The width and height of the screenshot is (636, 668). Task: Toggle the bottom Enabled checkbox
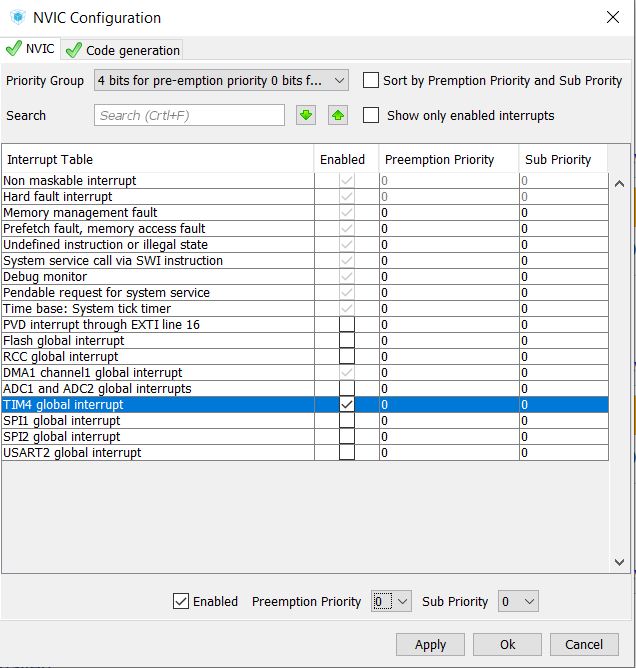pyautogui.click(x=181, y=601)
